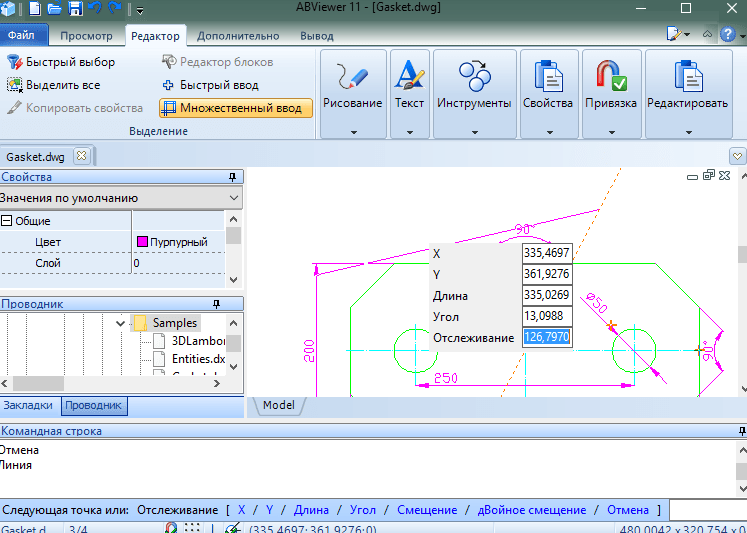Expand the arrow under Инструменты
This screenshot has width=747, height=533.
(x=474, y=132)
